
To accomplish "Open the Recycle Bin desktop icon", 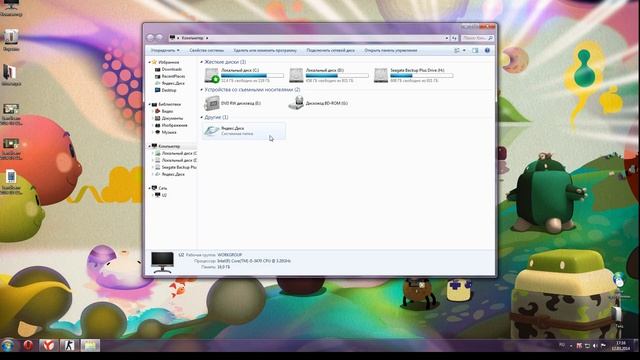I will click(x=11, y=40).
